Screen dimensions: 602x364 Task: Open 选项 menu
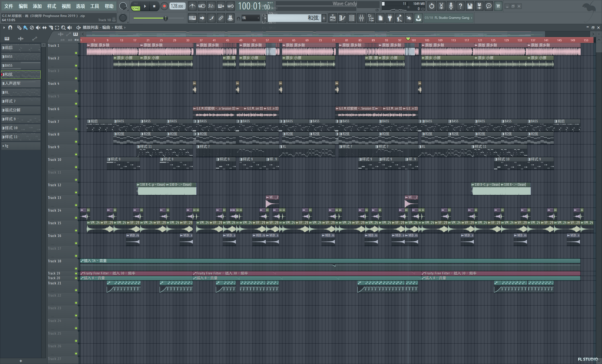pyautogui.click(x=80, y=6)
